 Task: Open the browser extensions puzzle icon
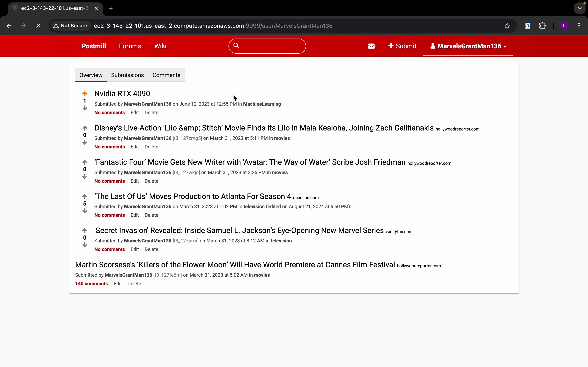click(x=542, y=26)
